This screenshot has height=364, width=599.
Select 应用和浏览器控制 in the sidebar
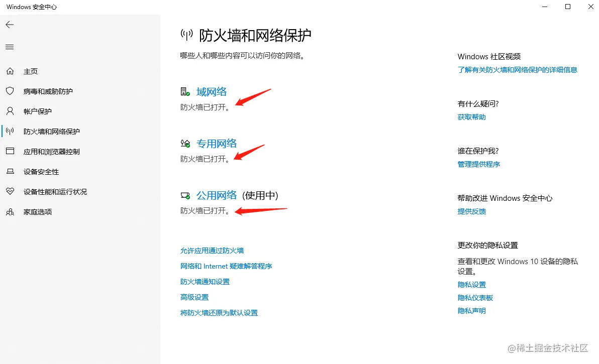coord(52,152)
